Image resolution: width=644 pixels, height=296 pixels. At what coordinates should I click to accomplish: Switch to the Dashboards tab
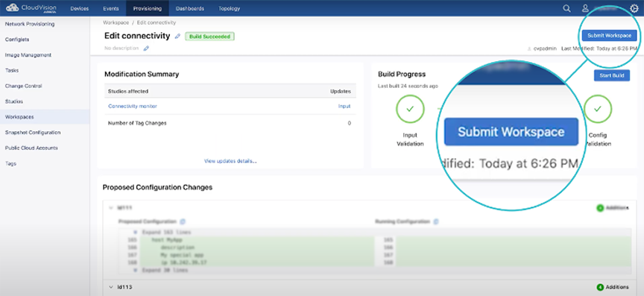pyautogui.click(x=190, y=8)
